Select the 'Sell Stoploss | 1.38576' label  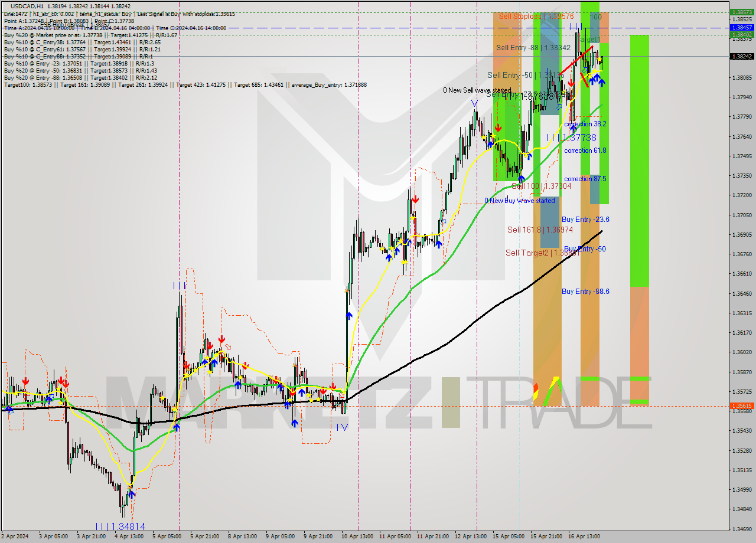pos(536,17)
